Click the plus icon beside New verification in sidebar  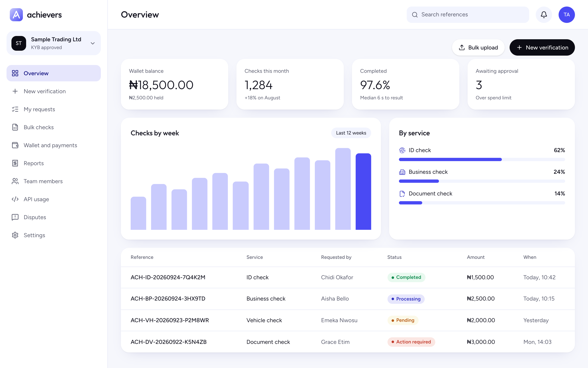pos(15,91)
